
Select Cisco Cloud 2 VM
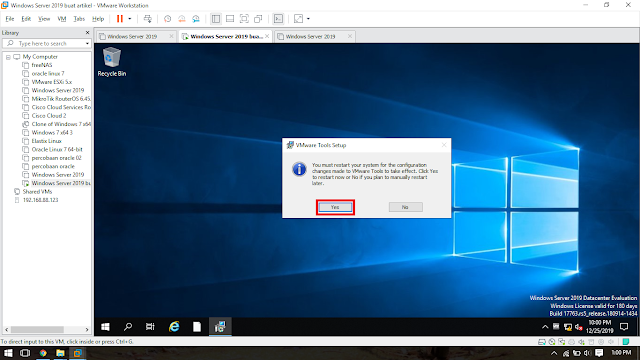tap(49, 116)
